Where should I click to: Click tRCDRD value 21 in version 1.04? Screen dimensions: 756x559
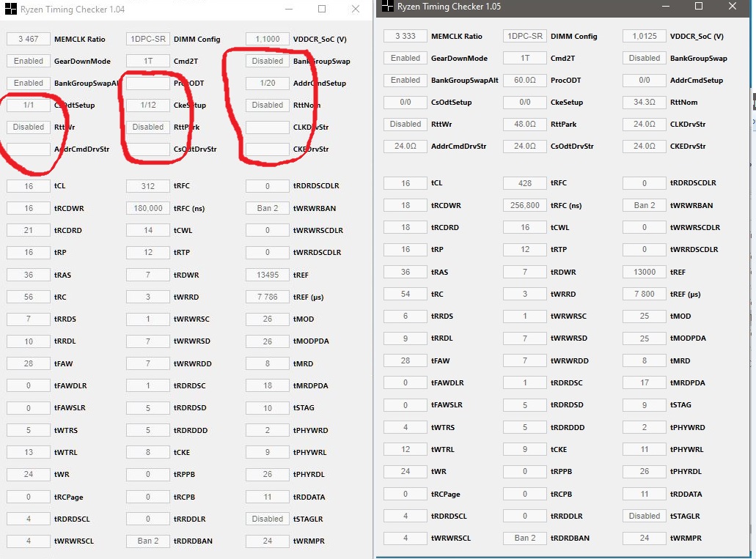[x=29, y=230]
